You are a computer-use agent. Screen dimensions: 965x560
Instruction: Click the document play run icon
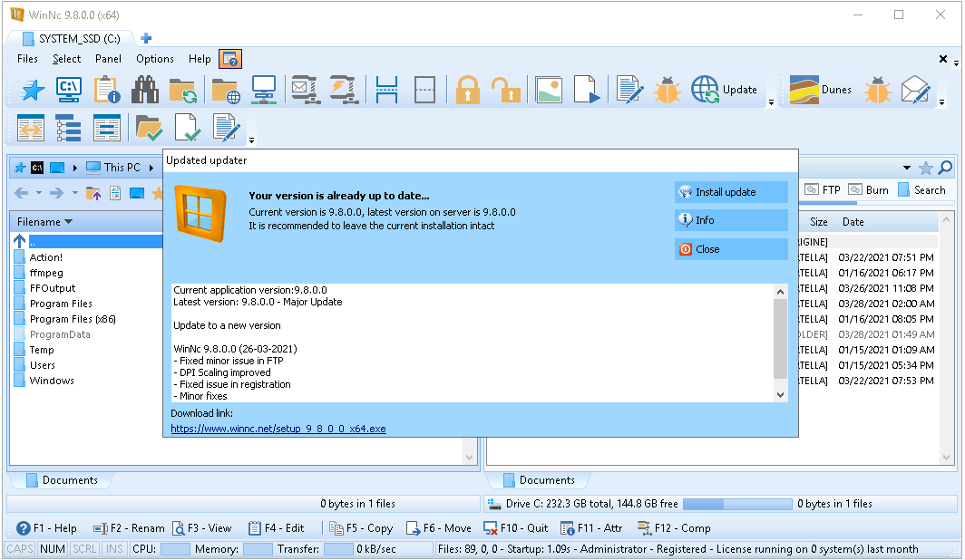click(586, 90)
